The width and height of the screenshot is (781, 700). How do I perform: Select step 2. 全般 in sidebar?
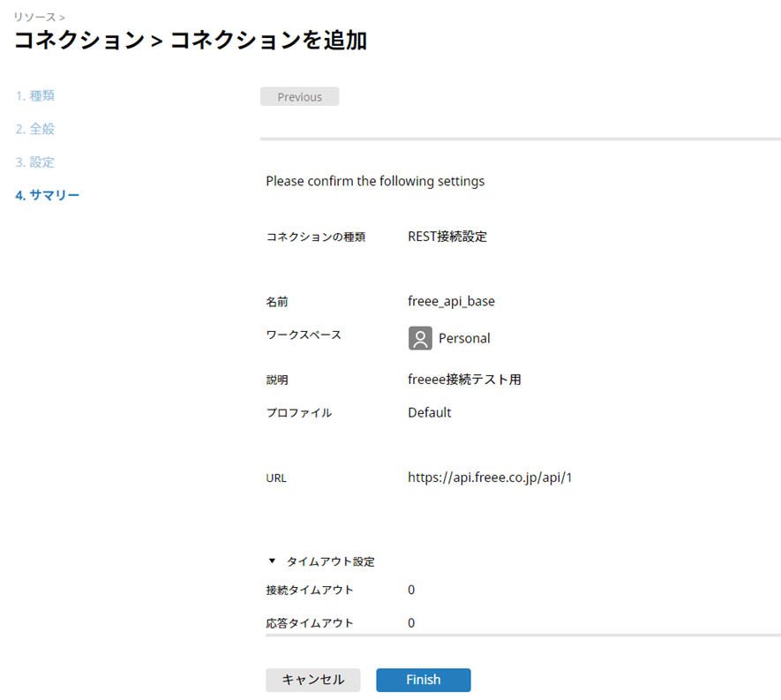[x=35, y=129]
